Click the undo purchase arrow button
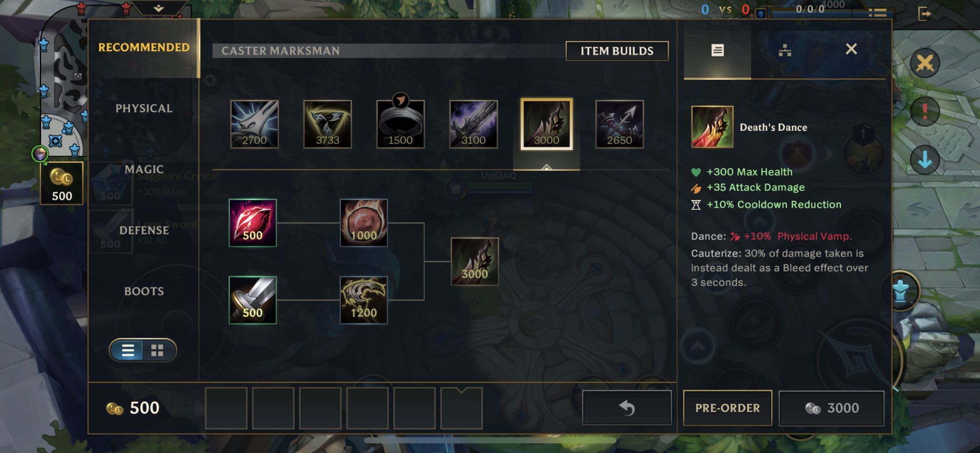This screenshot has width=980, height=453. pyautogui.click(x=627, y=408)
